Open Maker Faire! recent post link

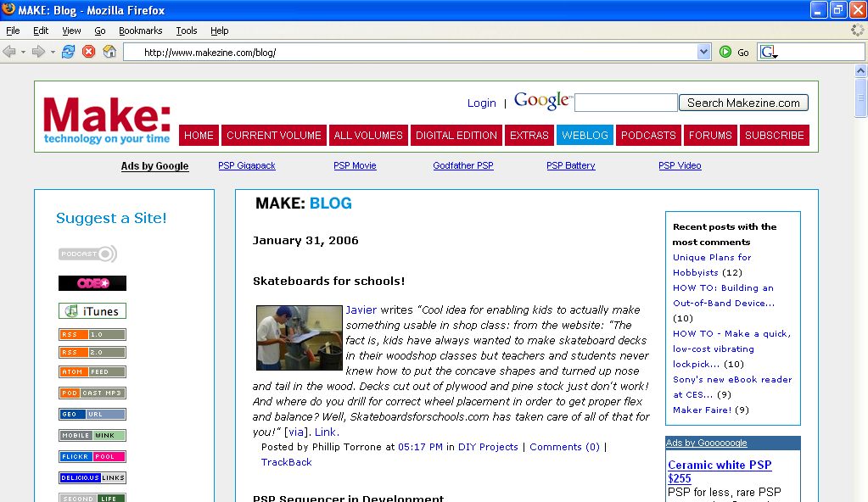click(702, 410)
